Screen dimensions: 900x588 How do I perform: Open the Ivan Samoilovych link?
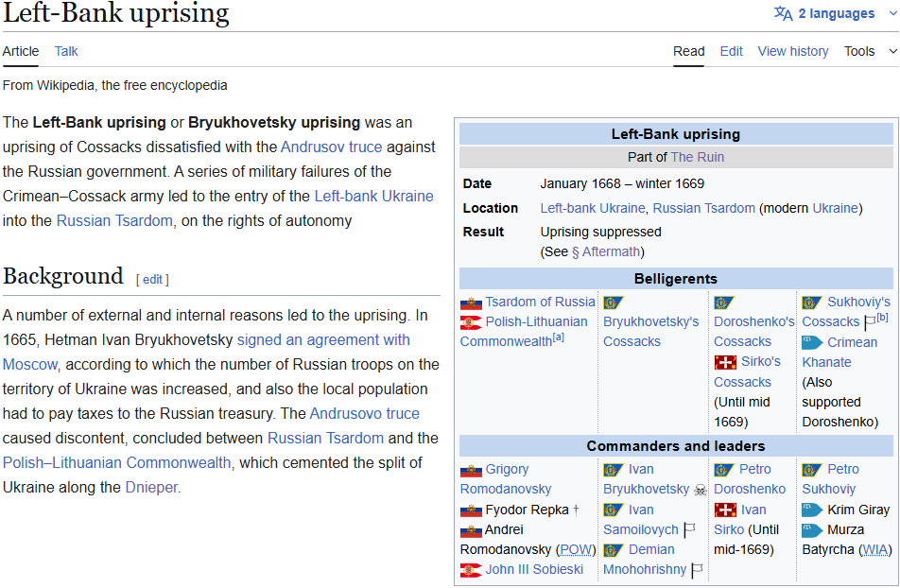pos(641,520)
